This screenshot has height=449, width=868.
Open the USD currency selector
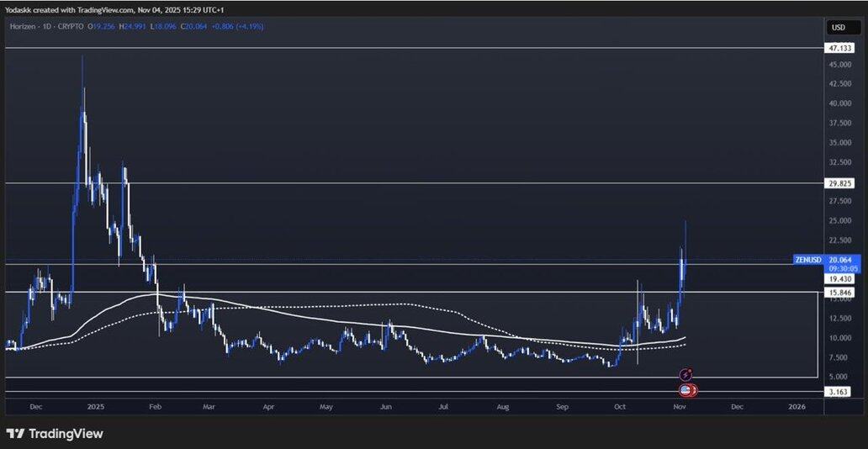[x=839, y=28]
